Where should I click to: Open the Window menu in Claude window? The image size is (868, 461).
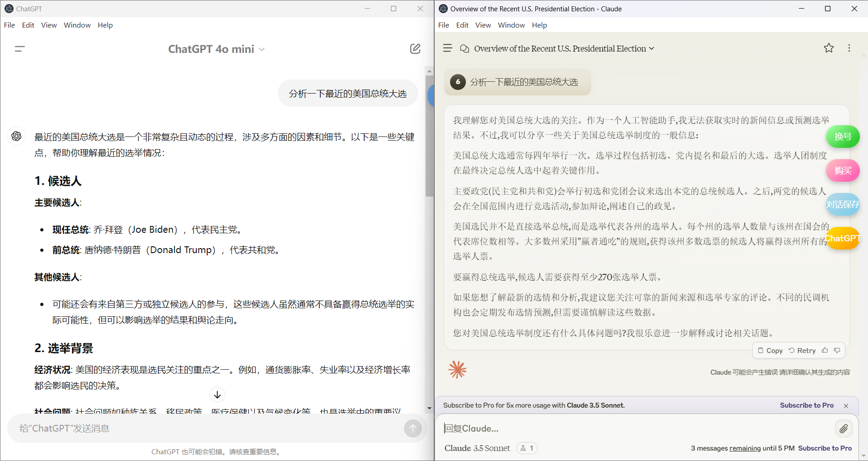point(512,25)
